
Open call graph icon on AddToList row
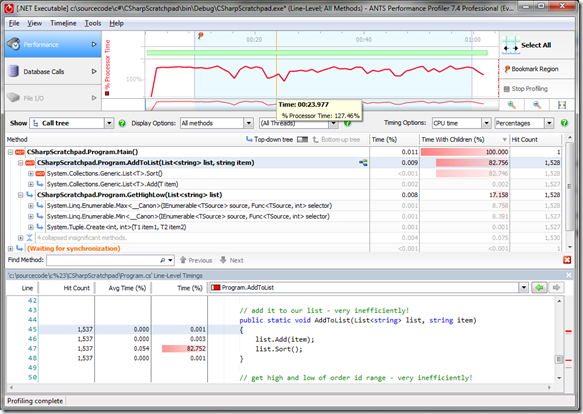363,163
